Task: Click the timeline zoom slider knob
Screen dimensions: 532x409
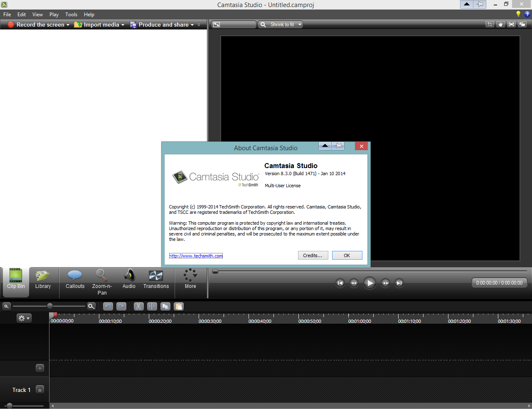Action: click(x=50, y=306)
